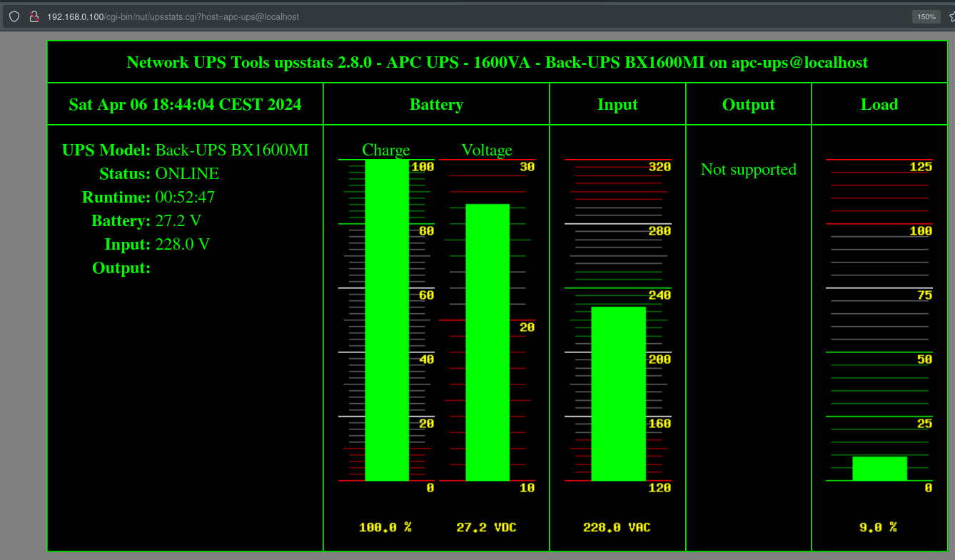Click the Runtime value 00:52:47
Viewport: 955px width, 560px height.
coord(185,198)
